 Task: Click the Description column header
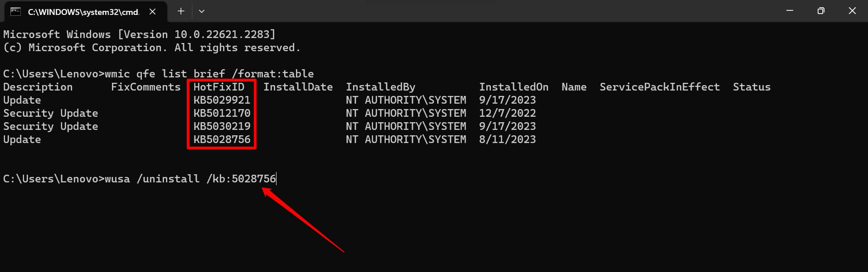[x=38, y=86]
